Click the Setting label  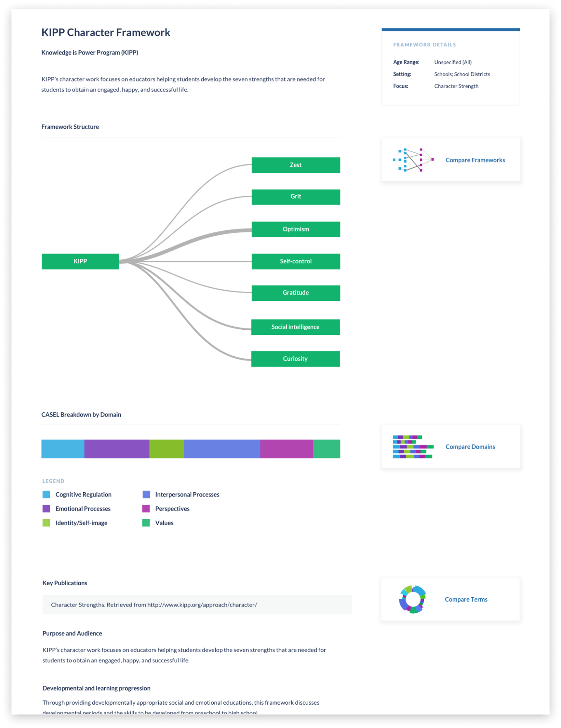pyautogui.click(x=402, y=74)
